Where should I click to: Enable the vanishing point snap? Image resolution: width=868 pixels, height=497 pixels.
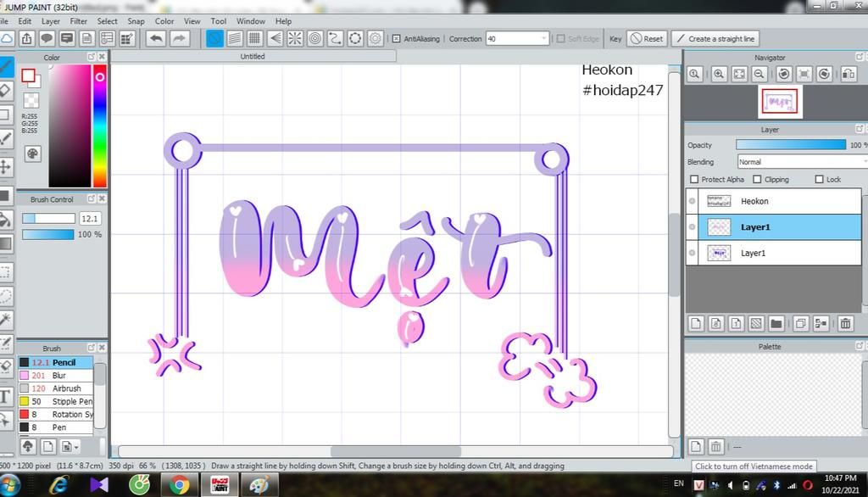pyautogui.click(x=275, y=38)
